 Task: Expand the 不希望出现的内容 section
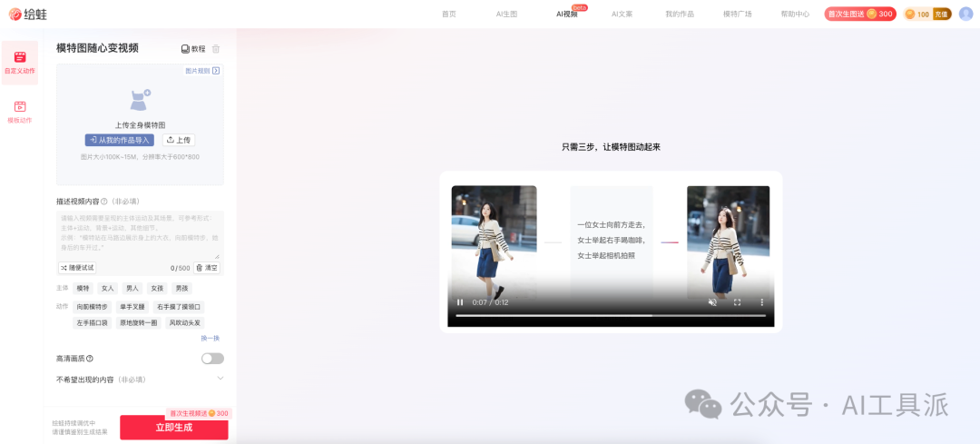pos(220,379)
